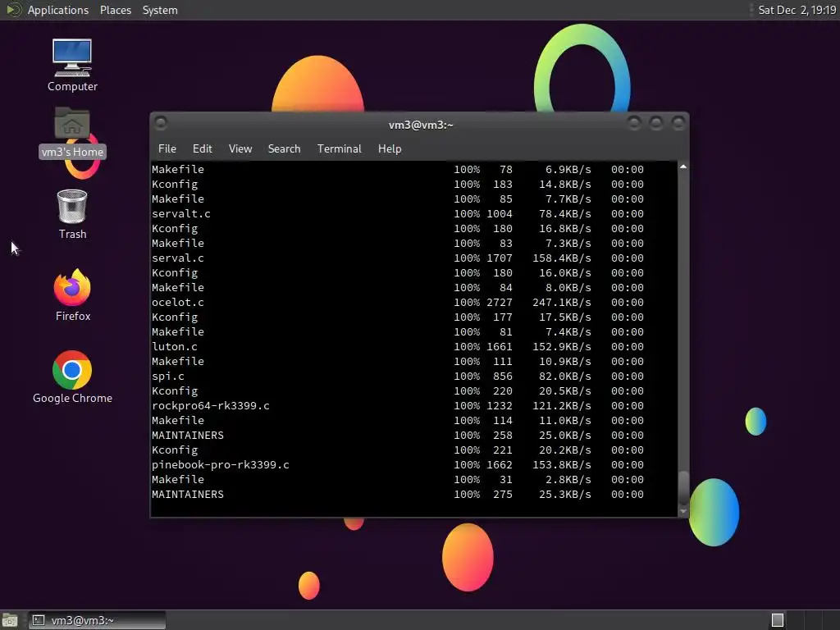Viewport: 840px width, 630px height.
Task: Open the Computer desktop icon
Action: click(x=72, y=66)
